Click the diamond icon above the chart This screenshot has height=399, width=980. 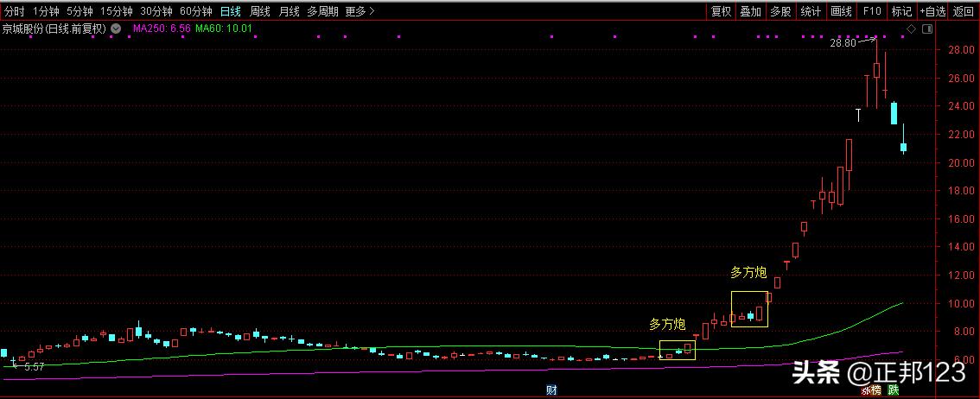pos(910,29)
